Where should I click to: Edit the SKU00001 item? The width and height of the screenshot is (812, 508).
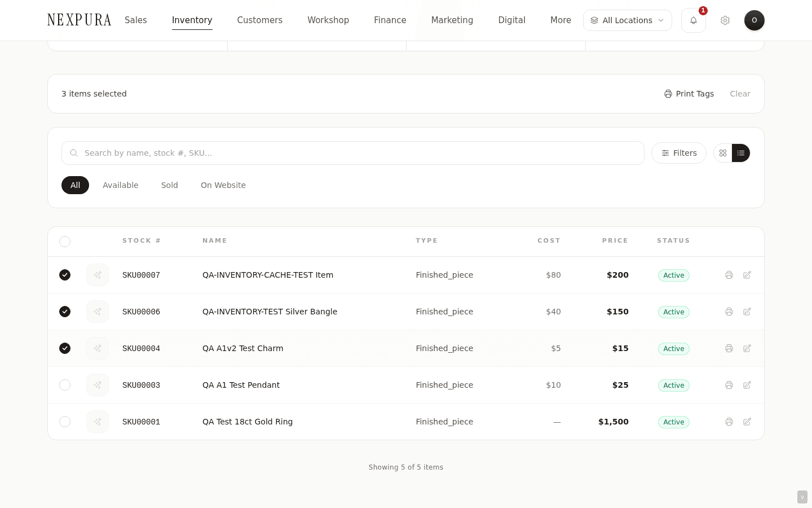coord(747,422)
